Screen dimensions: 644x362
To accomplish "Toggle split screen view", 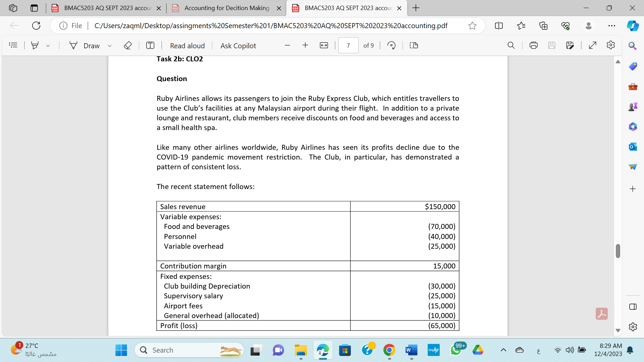I will coord(499,25).
